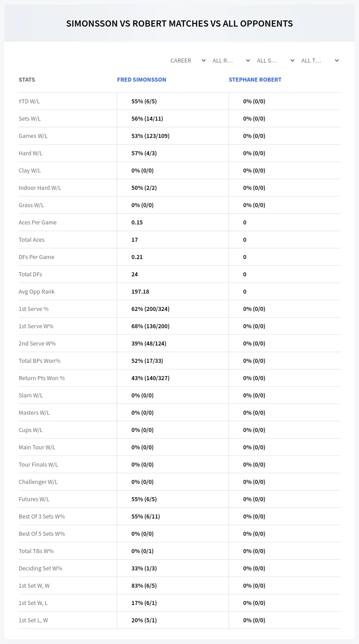
Task: Click Simonsson's Games W/L value 53% (123/109)
Action: click(x=150, y=136)
